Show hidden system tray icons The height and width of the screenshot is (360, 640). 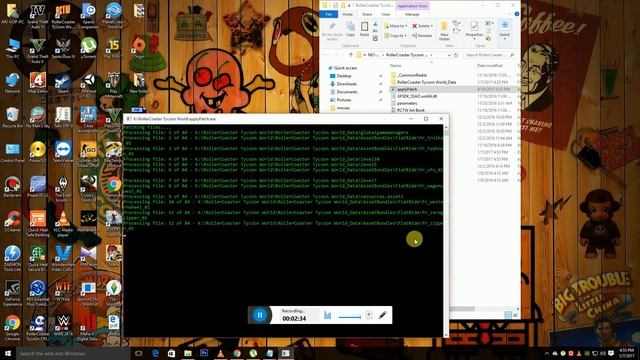tap(547, 353)
